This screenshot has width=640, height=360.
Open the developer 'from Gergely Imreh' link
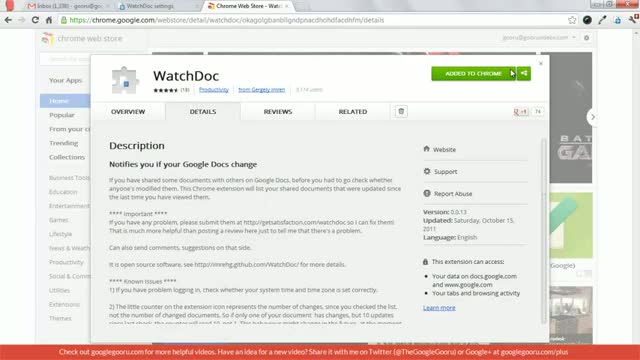point(262,90)
